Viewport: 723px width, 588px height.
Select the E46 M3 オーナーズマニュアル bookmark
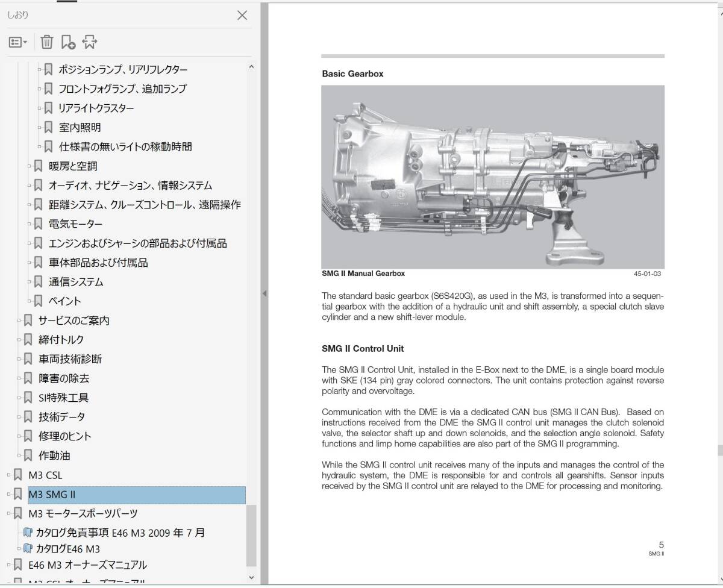[88, 565]
